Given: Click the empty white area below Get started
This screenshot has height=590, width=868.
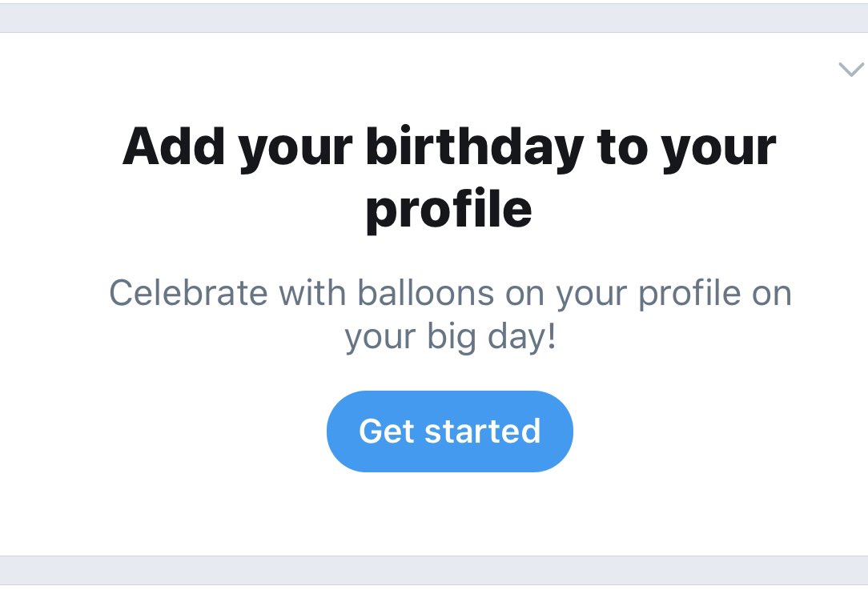Looking at the screenshot, I should pyautogui.click(x=449, y=514).
